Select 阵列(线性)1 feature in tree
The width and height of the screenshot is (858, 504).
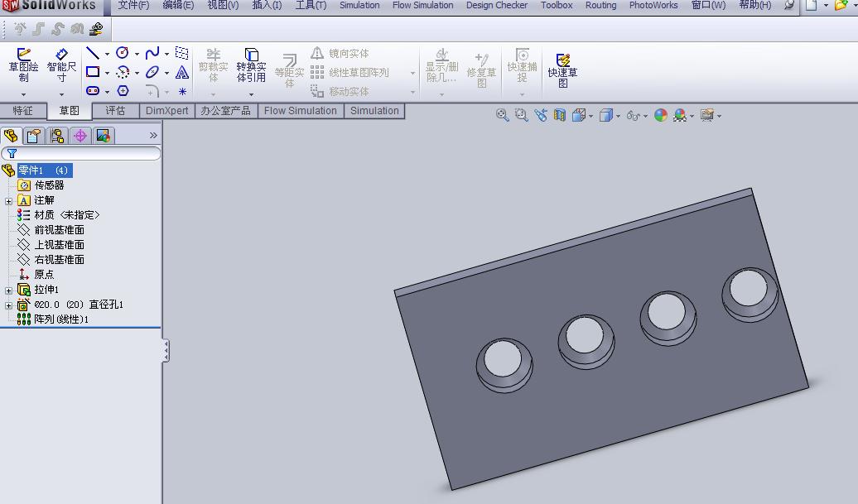coord(60,319)
